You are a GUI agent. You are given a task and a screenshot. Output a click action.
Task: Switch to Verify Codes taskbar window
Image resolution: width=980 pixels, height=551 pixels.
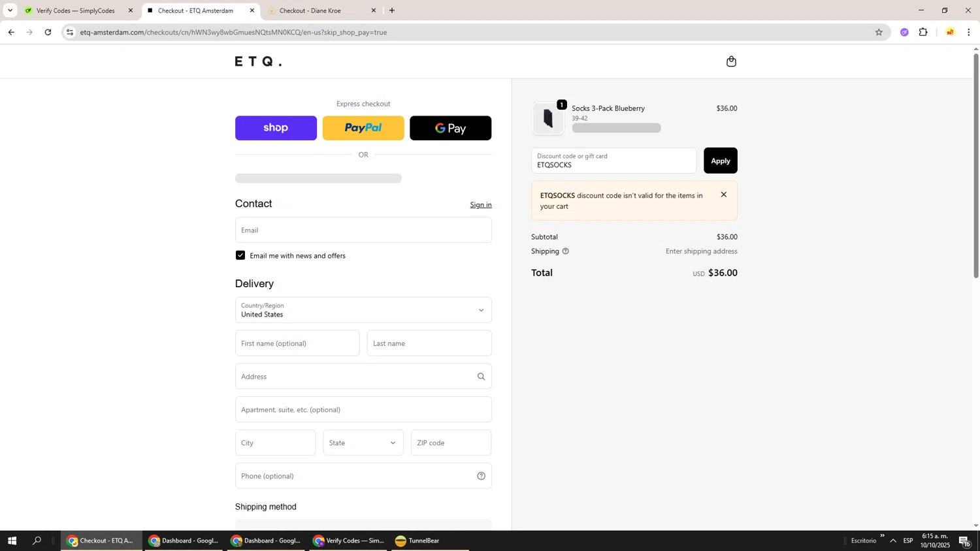[x=349, y=541]
